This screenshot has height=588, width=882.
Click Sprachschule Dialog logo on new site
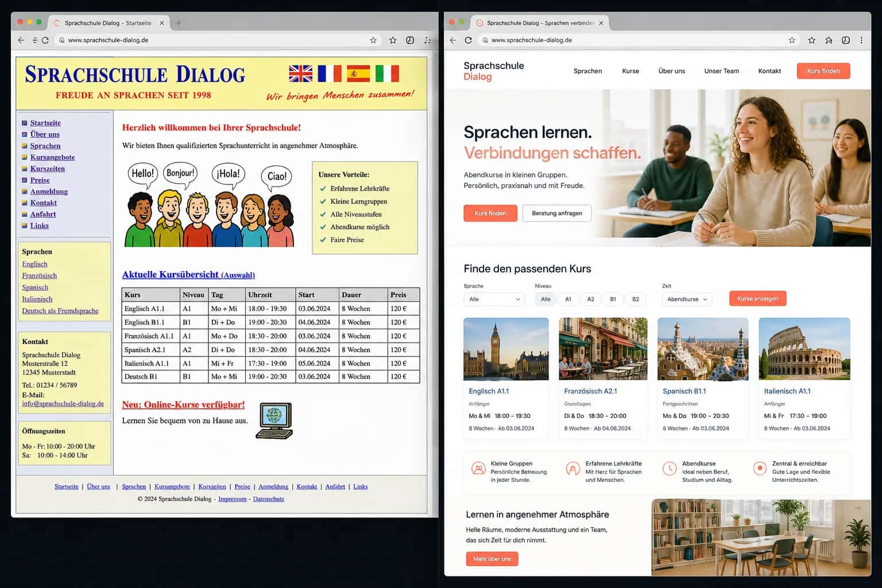tap(494, 71)
